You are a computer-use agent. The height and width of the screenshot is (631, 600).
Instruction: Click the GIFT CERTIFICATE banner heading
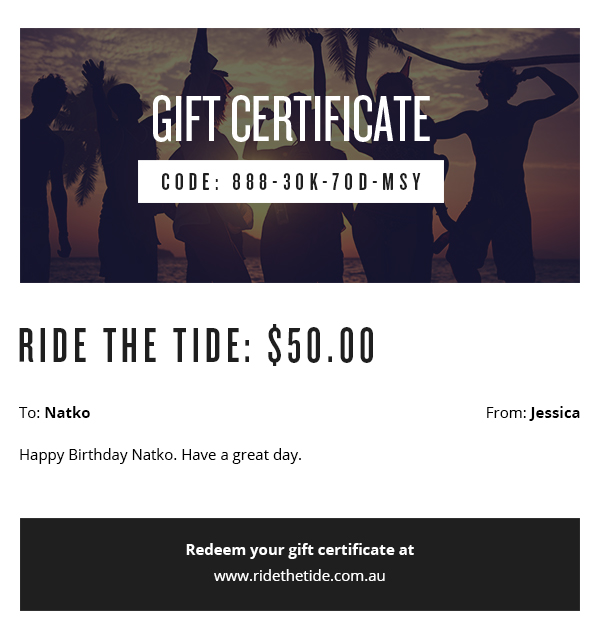point(290,119)
